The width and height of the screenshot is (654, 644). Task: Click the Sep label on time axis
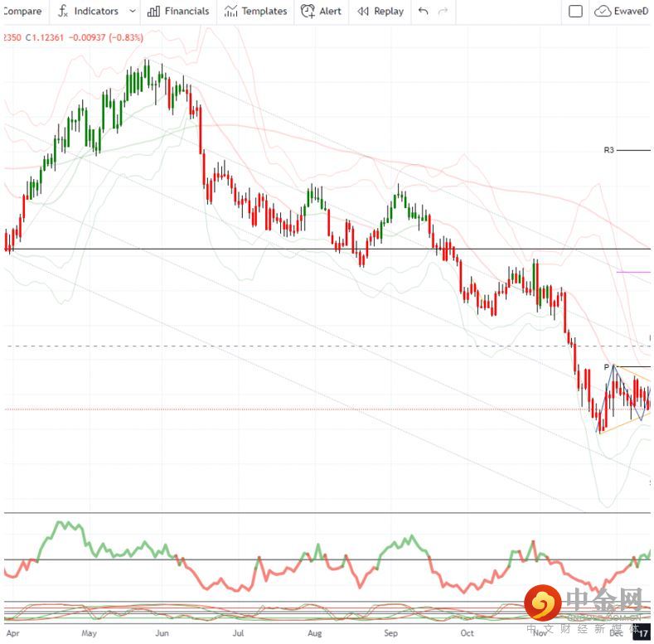[390, 633]
